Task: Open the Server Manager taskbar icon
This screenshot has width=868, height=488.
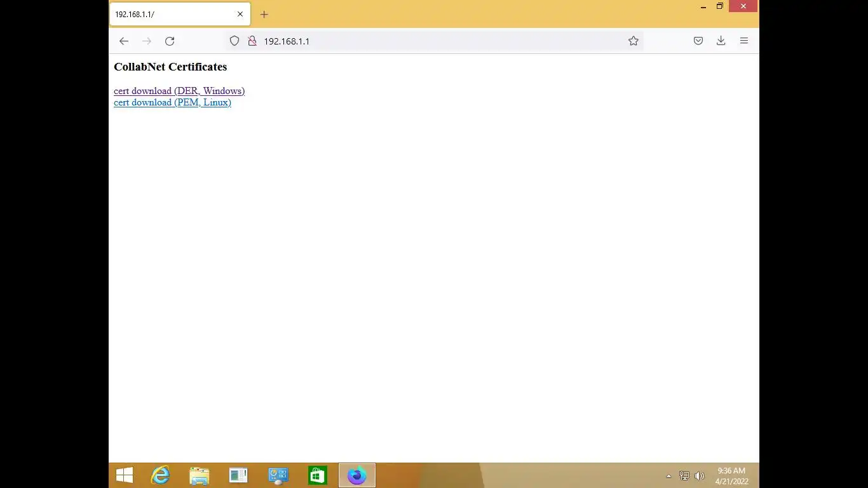Action: (x=238, y=475)
